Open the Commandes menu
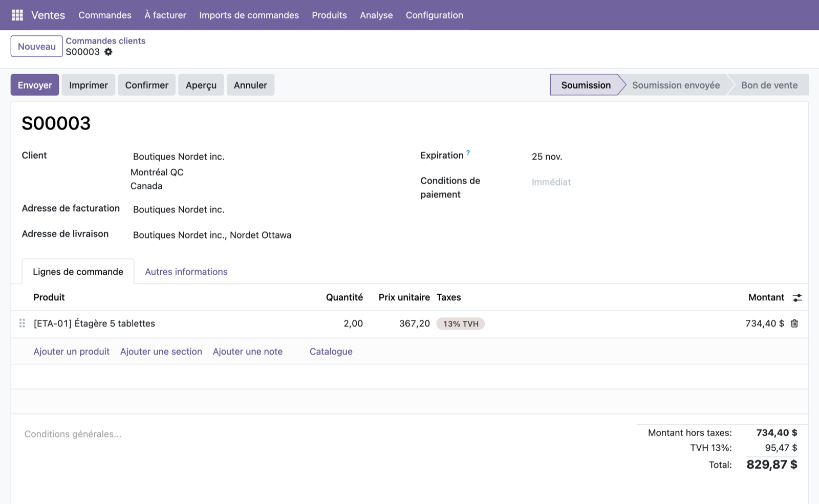This screenshot has height=504, width=819. 105,15
